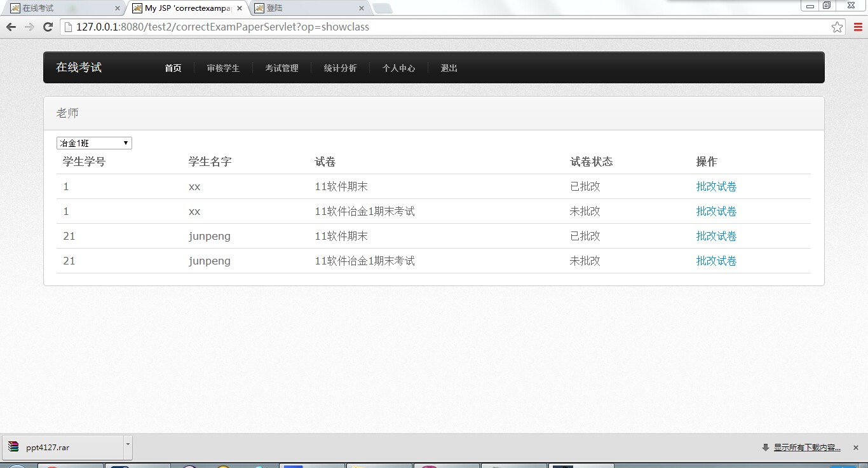
Task: Open the 考试管理 menu item
Action: point(281,68)
